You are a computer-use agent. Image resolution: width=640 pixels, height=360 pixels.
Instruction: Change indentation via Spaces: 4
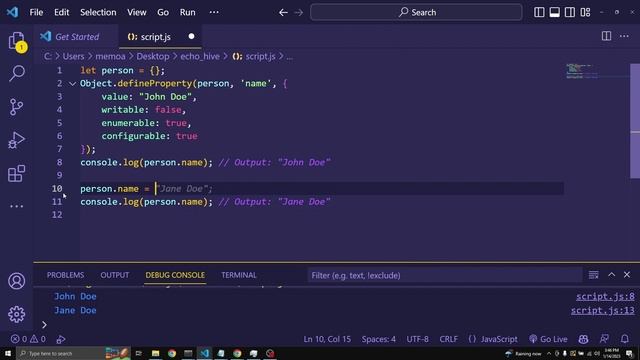378,339
